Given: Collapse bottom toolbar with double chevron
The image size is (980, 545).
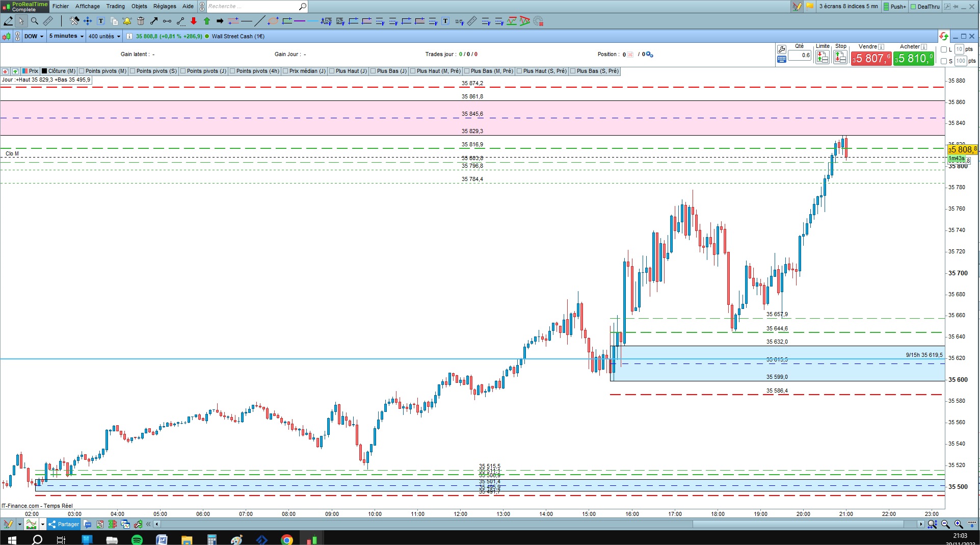Looking at the screenshot, I should click(148, 524).
